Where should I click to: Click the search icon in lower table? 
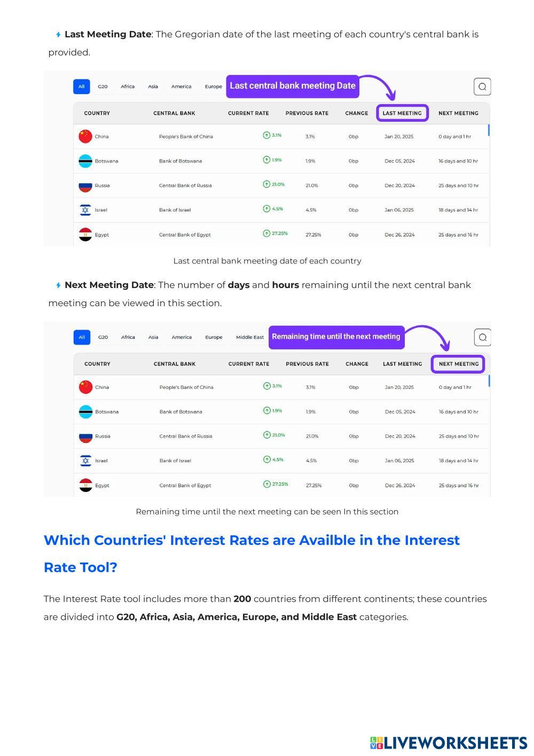482,337
